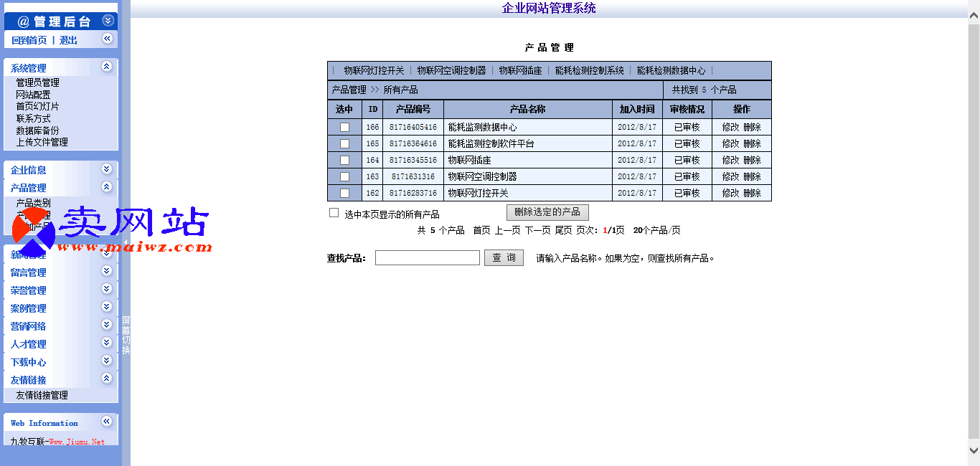Filter by category 物联网空调控制器
The image size is (980, 466).
[x=452, y=71]
